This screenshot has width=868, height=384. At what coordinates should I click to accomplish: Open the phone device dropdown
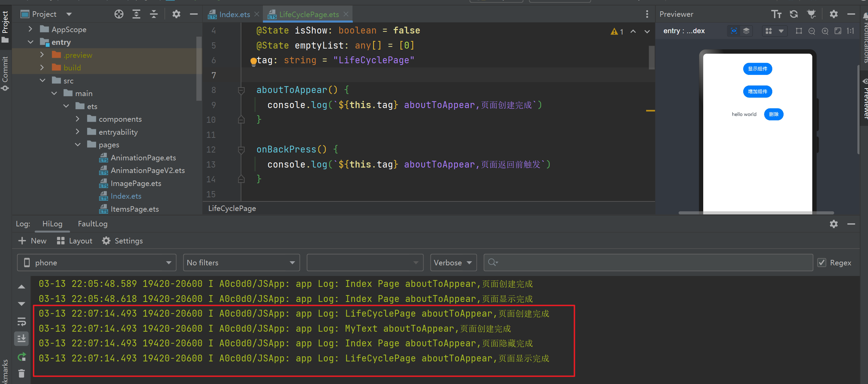pyautogui.click(x=96, y=263)
